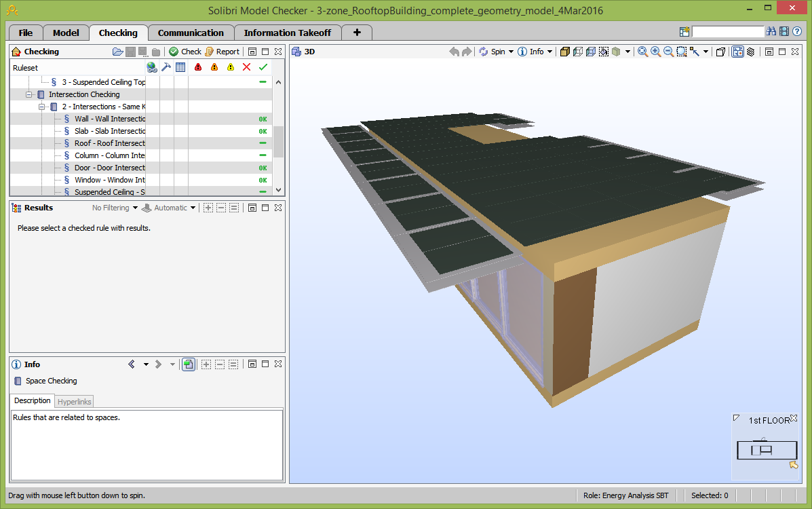Click the layers stack icon in 3D toolbar
The height and width of the screenshot is (509, 812).
point(751,52)
